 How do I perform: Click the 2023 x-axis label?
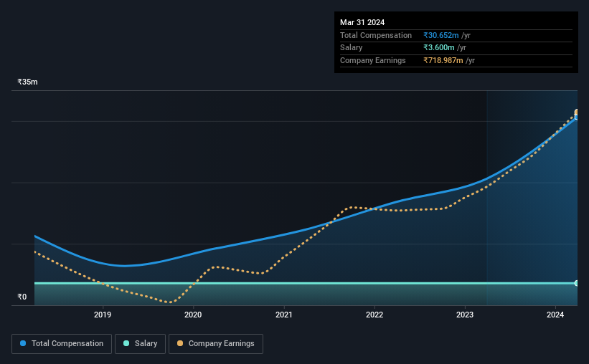pyautogui.click(x=465, y=315)
